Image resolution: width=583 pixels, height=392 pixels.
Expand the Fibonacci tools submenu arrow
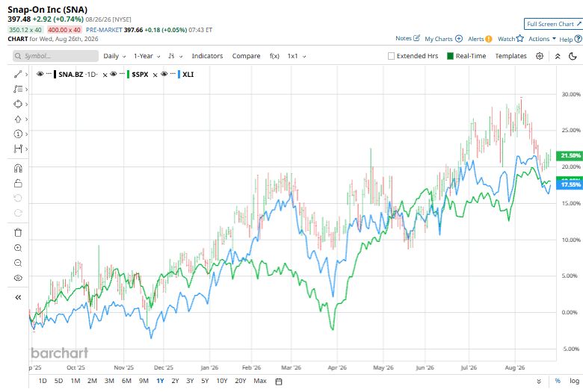pyautogui.click(x=26, y=89)
